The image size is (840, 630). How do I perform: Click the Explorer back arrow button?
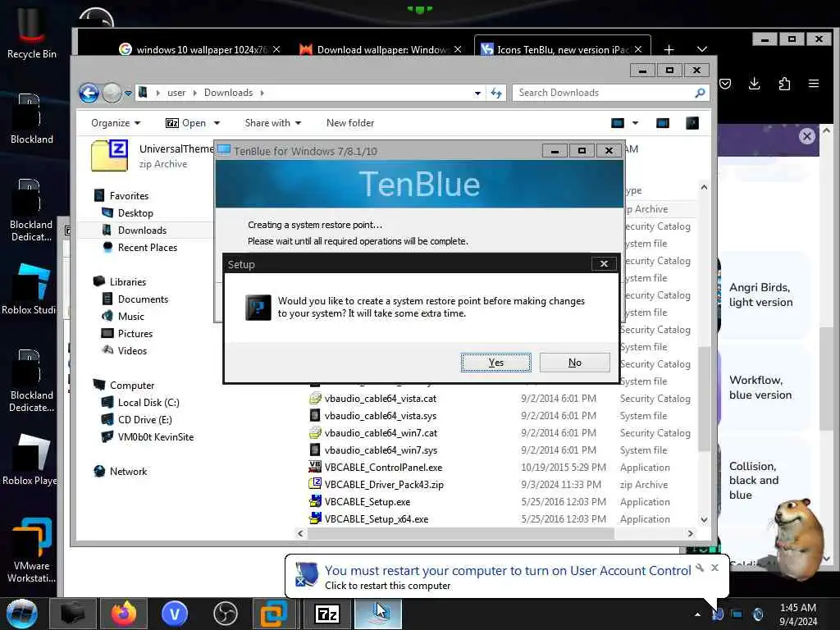coord(89,94)
